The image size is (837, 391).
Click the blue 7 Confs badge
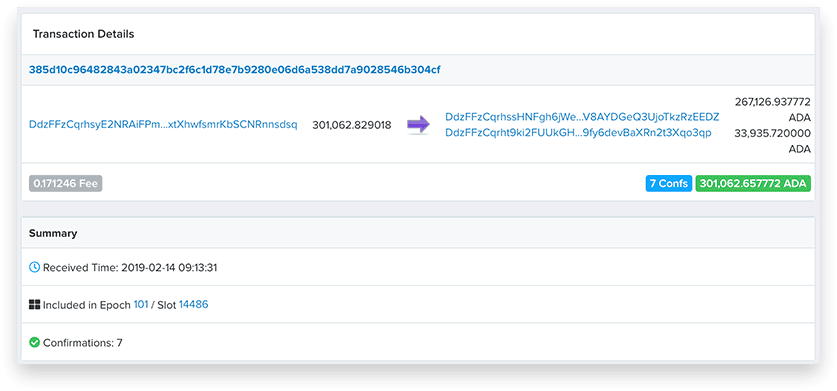click(669, 184)
